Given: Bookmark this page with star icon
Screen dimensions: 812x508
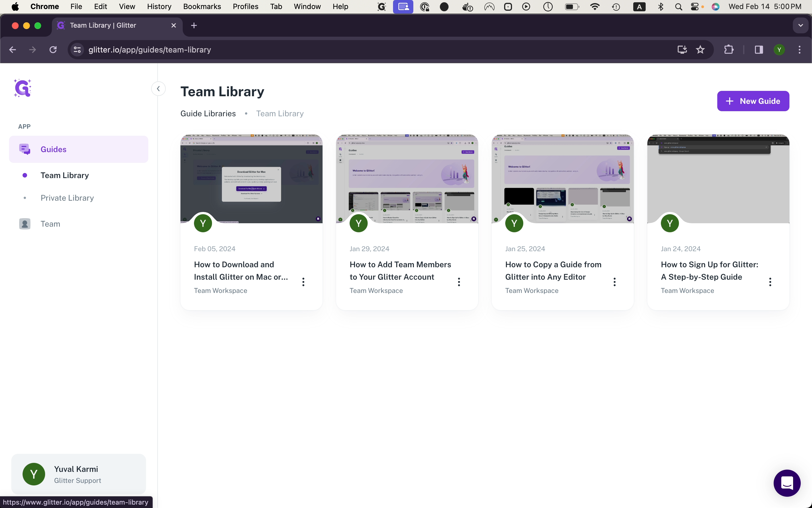Looking at the screenshot, I should pyautogui.click(x=700, y=50).
